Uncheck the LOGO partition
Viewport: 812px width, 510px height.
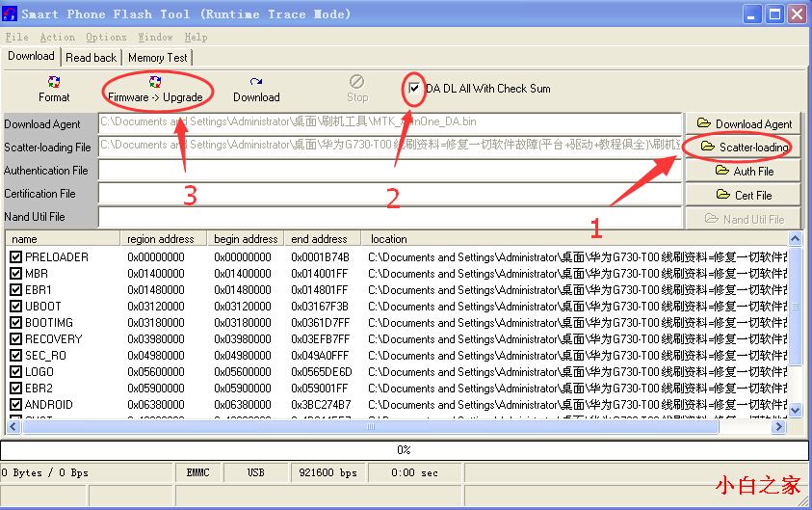point(16,372)
